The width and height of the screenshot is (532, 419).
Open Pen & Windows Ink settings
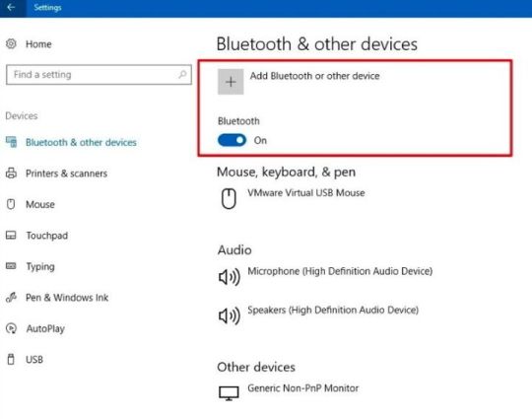coord(67,298)
